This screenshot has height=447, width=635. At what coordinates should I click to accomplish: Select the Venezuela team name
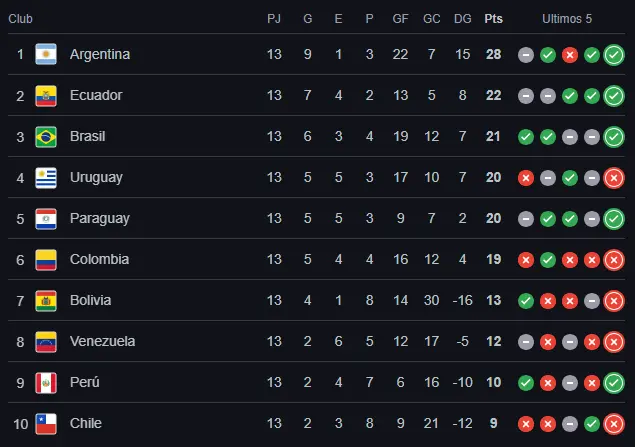[102, 341]
